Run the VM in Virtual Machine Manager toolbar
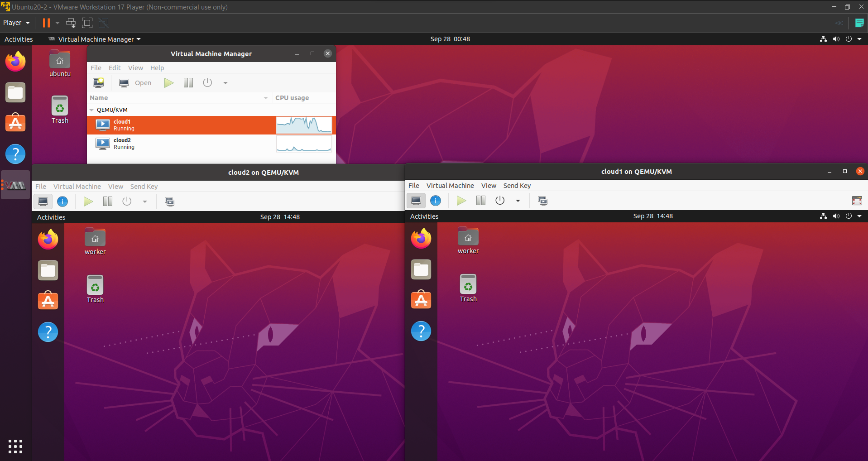The height and width of the screenshot is (461, 868). click(x=168, y=83)
